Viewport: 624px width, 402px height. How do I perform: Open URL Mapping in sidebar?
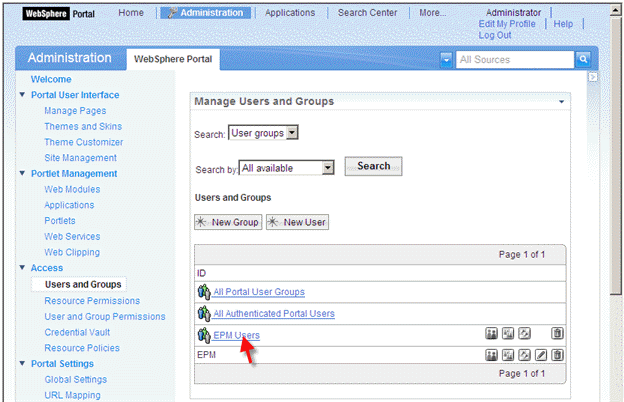[x=72, y=395]
